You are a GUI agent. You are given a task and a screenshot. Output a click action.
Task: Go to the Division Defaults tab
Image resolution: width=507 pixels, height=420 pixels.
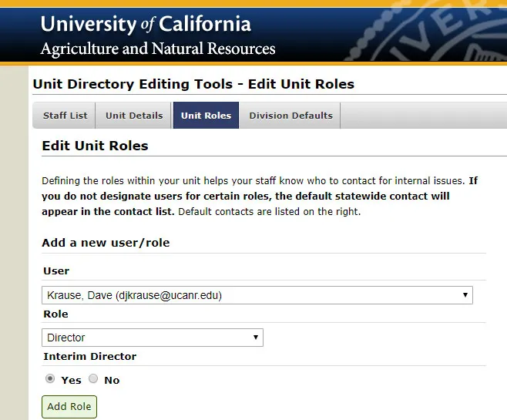290,116
